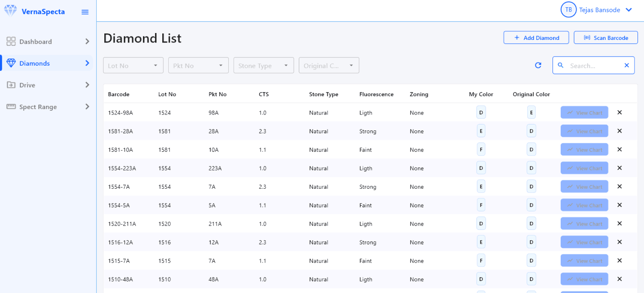Delete row 1554-7A with X icon

620,186
